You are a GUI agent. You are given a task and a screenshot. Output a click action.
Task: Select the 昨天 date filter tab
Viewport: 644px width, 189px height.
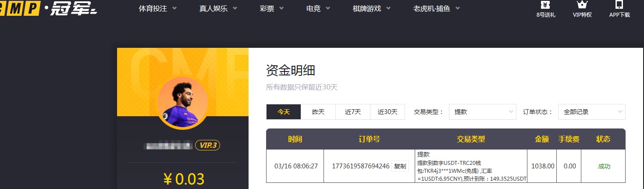pyautogui.click(x=318, y=112)
